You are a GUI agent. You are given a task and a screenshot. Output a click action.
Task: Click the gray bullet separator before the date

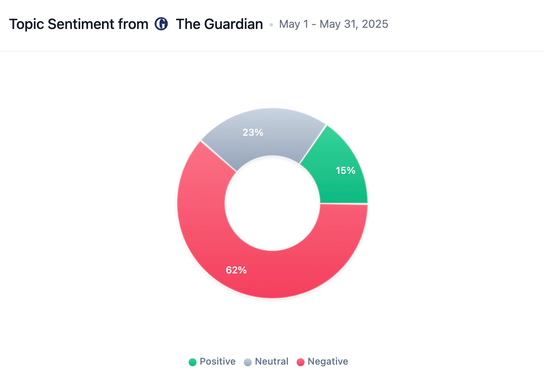pos(271,25)
